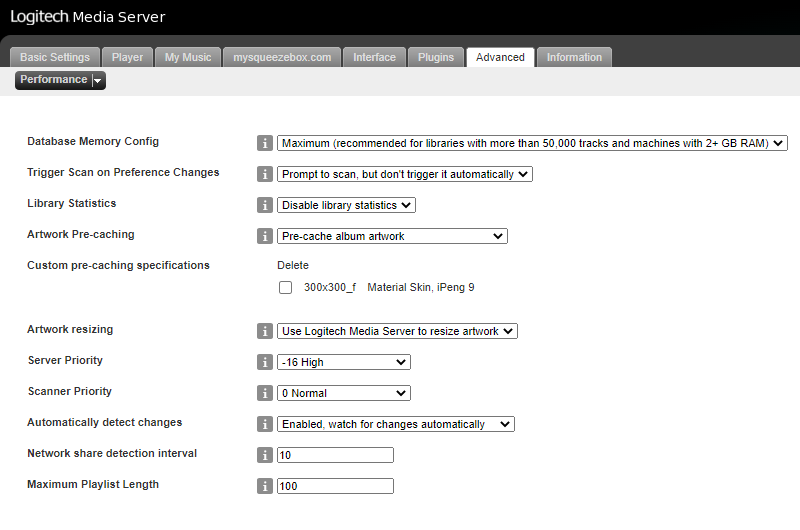Viewport: 800px width, 530px height.
Task: Click the Artwork resizing info icon
Action: (264, 331)
